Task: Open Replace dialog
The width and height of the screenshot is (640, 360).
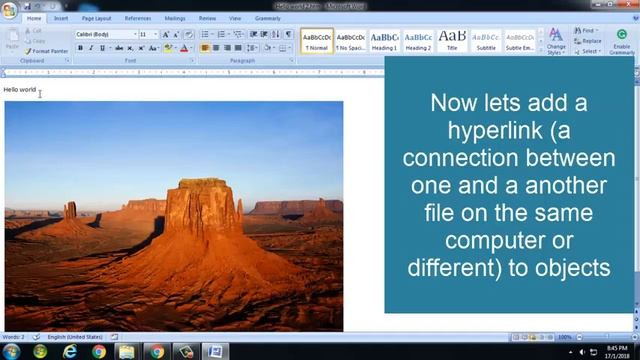Action: (x=588, y=41)
